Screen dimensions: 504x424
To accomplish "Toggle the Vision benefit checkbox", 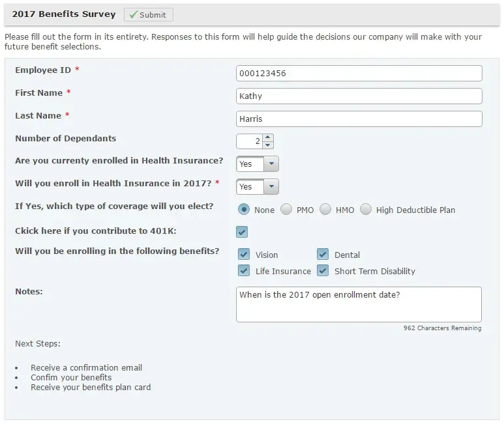I will pyautogui.click(x=244, y=255).
